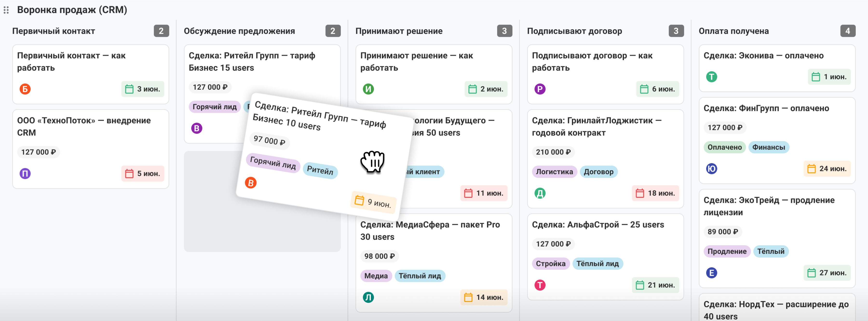Select the Логистика tag on ГринлайтЛоджистик card

(x=554, y=172)
